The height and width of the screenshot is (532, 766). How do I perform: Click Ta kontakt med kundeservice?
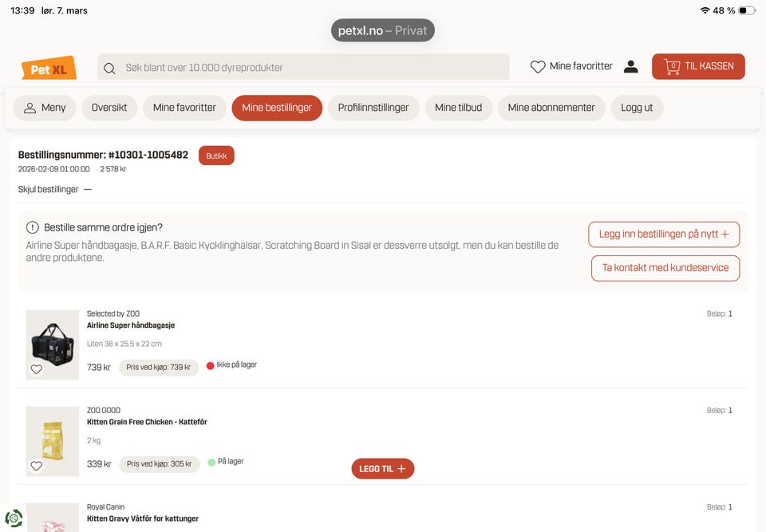(665, 268)
